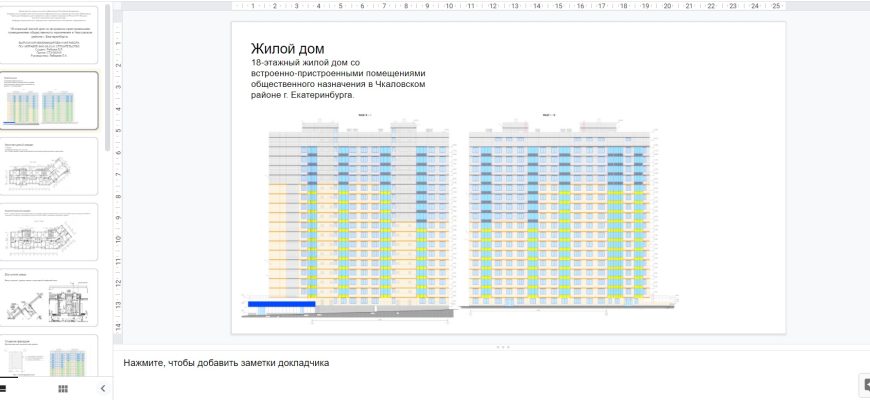Select the first slide thumbnail (title page)

click(50, 34)
